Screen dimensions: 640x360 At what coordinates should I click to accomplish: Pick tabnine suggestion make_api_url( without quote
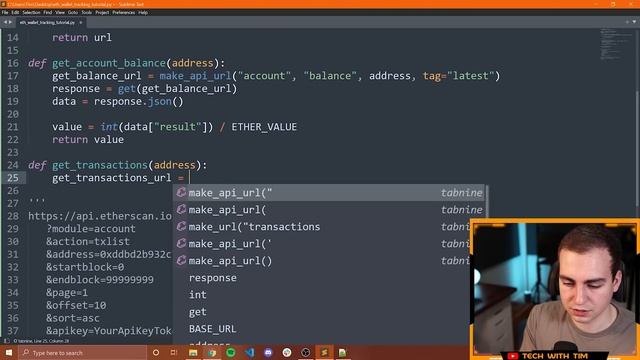(x=329, y=209)
